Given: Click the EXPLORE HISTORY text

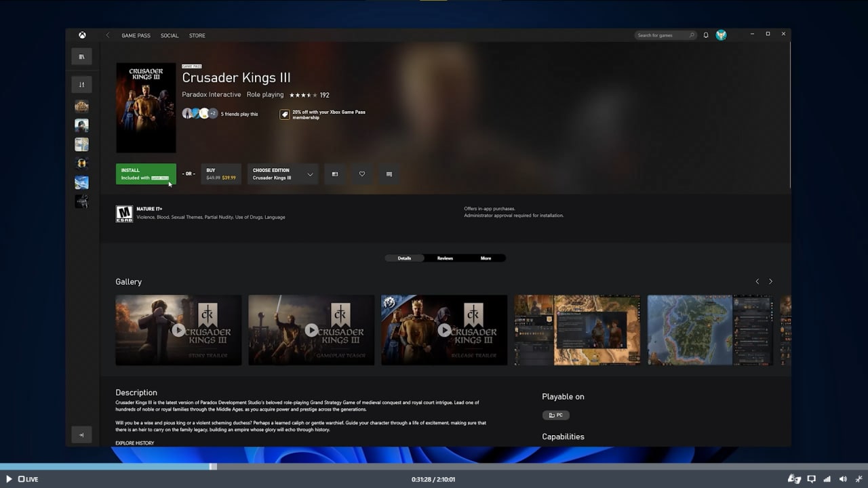Looking at the screenshot, I should pyautogui.click(x=135, y=443).
